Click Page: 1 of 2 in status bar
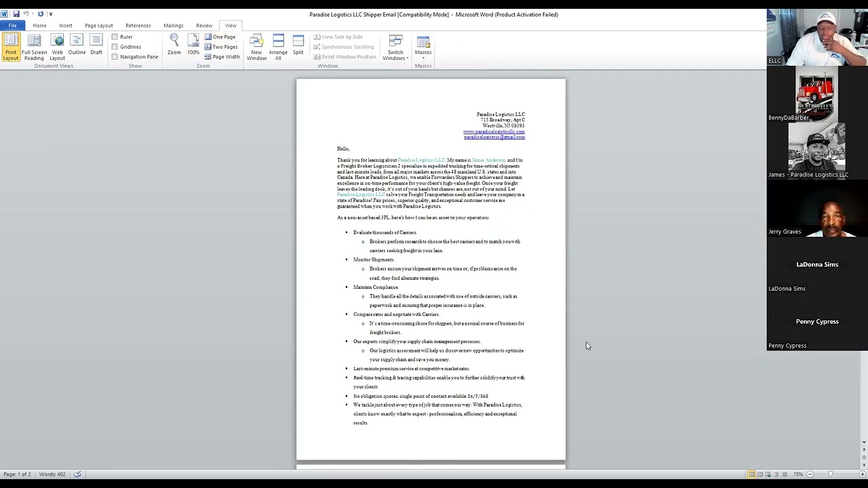This screenshot has width=868, height=488. pyautogui.click(x=17, y=474)
